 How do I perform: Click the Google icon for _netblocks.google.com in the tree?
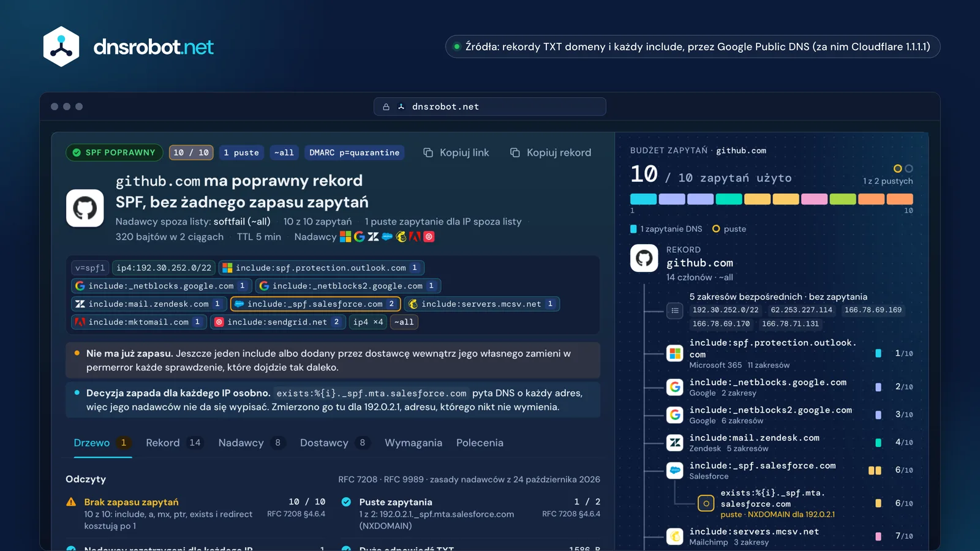tap(675, 387)
